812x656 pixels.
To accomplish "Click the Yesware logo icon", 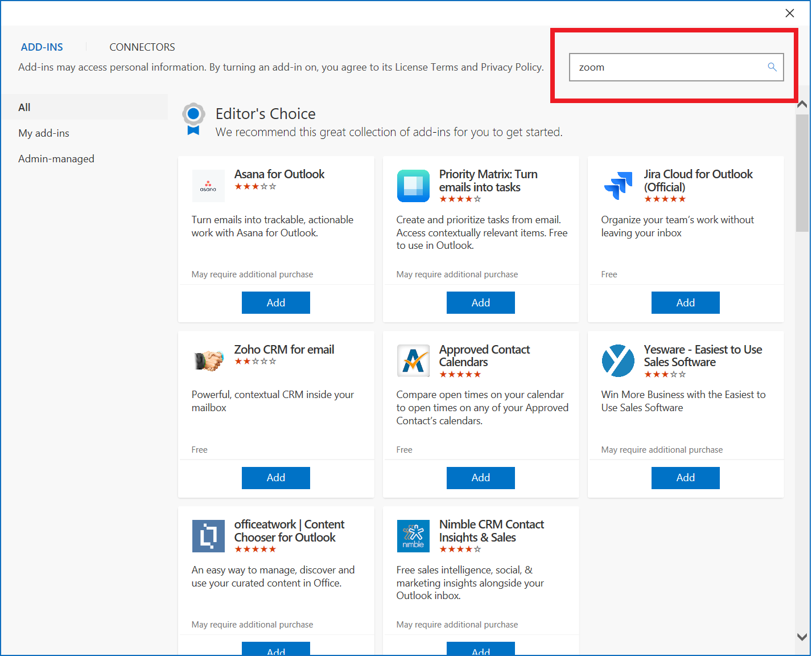I will 618,361.
